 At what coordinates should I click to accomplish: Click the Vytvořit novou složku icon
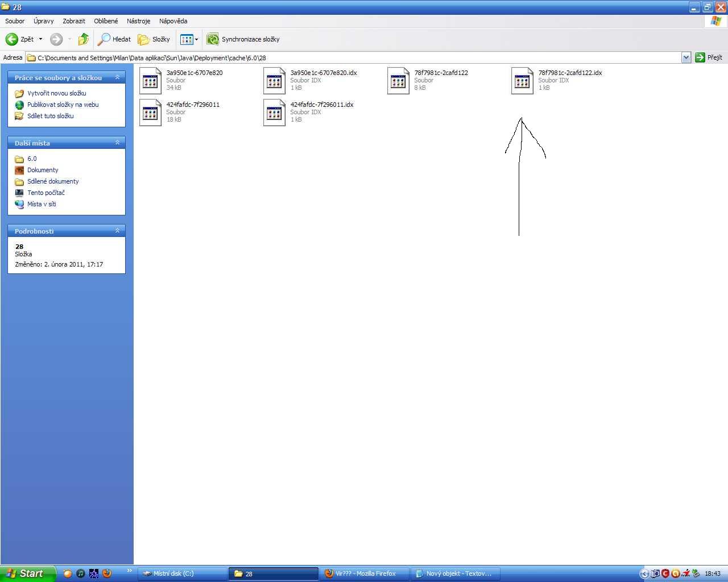point(19,93)
